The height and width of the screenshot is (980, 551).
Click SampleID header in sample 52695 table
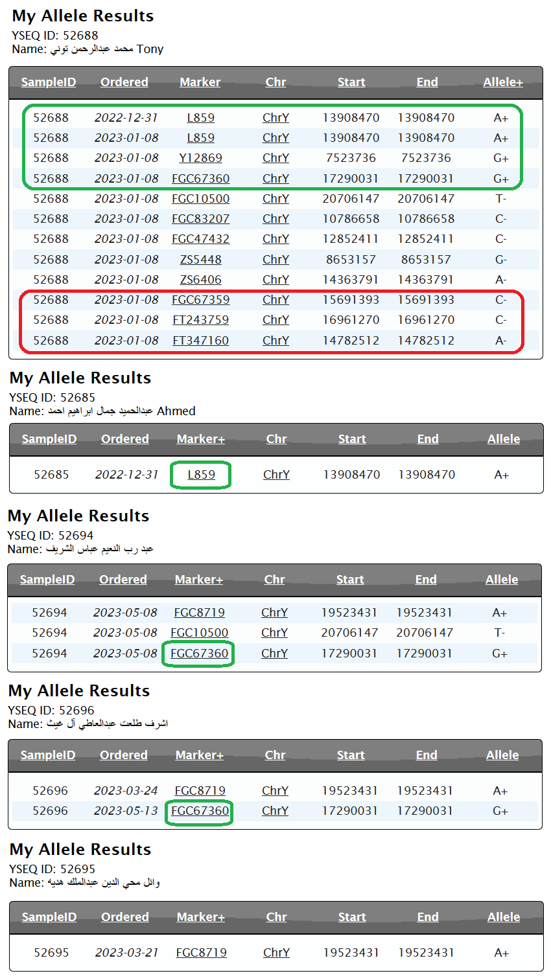pos(49,917)
